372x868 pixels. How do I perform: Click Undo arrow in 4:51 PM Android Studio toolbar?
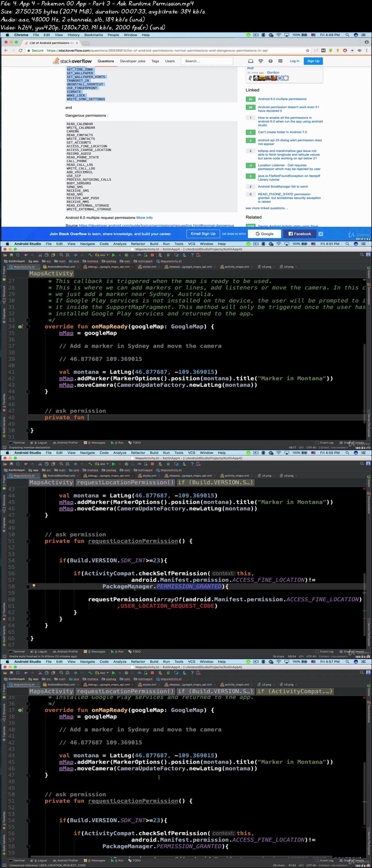[26, 255]
